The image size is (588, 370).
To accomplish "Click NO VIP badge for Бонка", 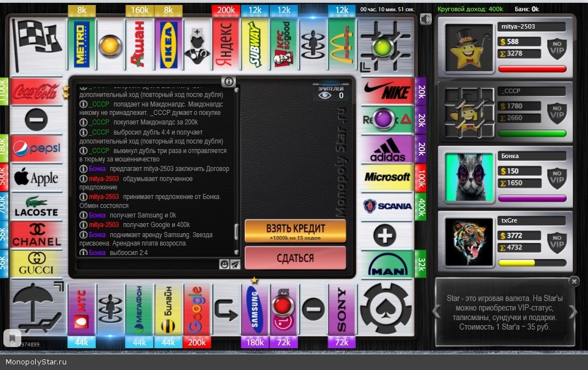I will (557, 178).
